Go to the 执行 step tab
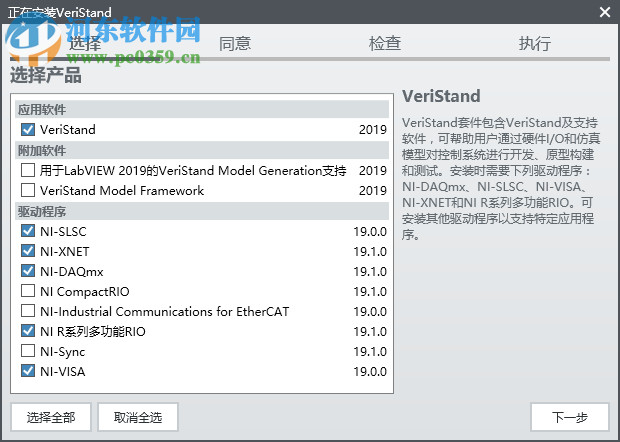 tap(535, 43)
